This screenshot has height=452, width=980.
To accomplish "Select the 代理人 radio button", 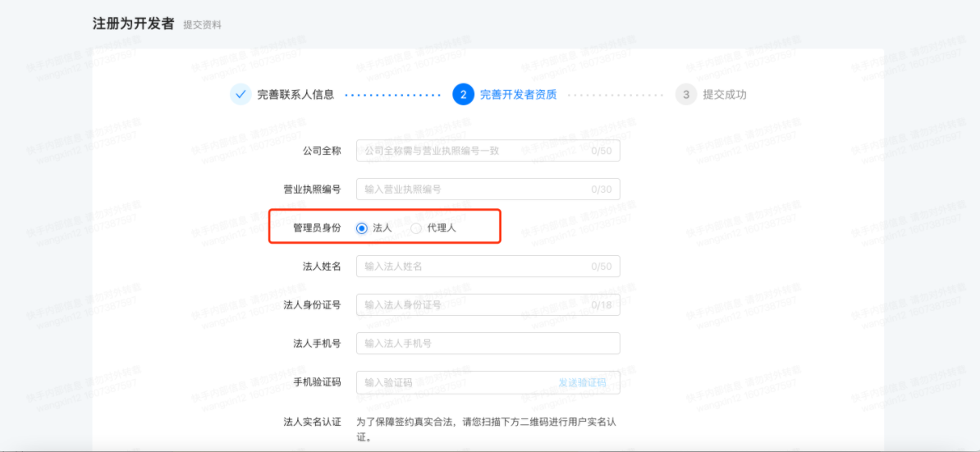I will tap(416, 229).
